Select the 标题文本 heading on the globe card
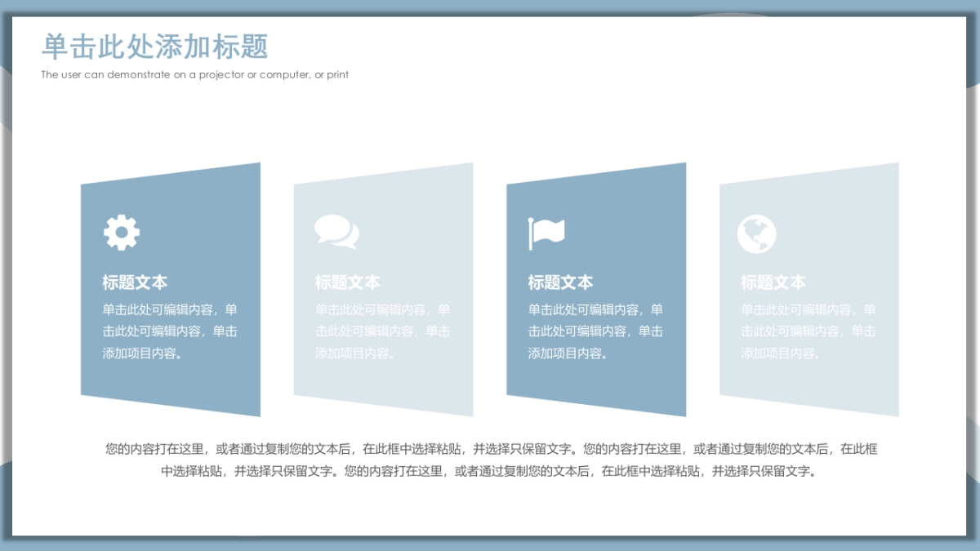The height and width of the screenshot is (551, 980). point(773,282)
